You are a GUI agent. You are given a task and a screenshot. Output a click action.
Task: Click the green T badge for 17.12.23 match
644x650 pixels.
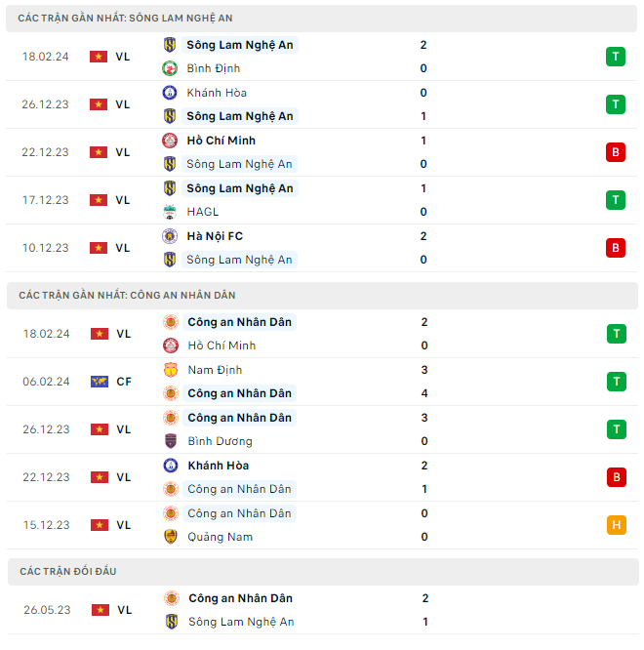(x=615, y=200)
